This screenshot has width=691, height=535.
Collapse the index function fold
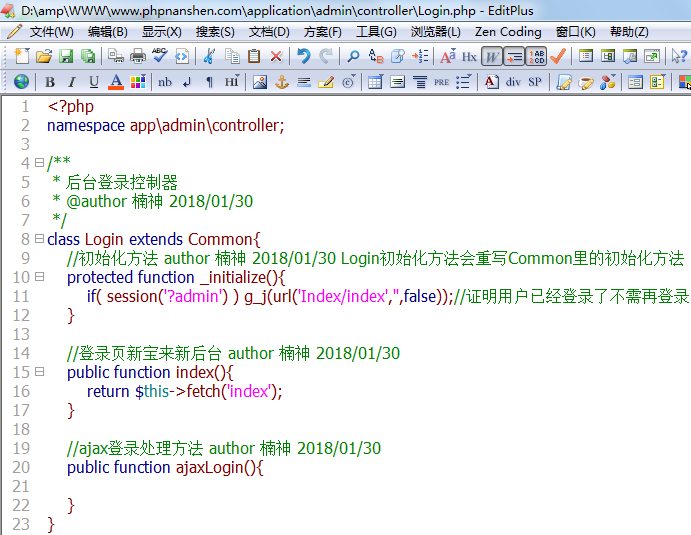(x=39, y=372)
